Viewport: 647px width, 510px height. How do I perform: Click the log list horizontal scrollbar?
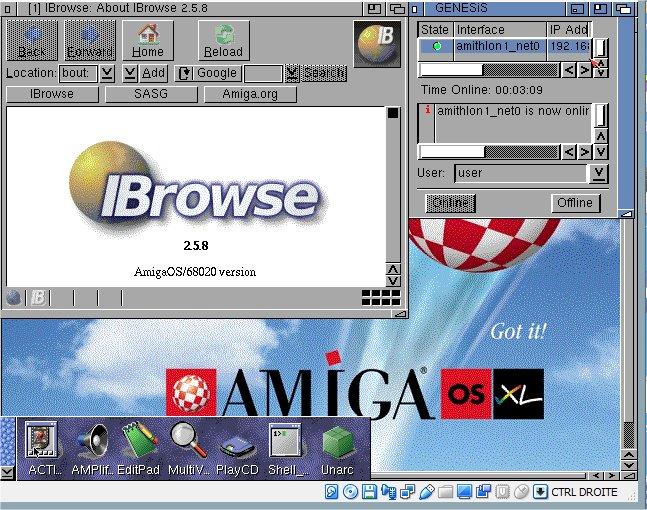[x=489, y=151]
